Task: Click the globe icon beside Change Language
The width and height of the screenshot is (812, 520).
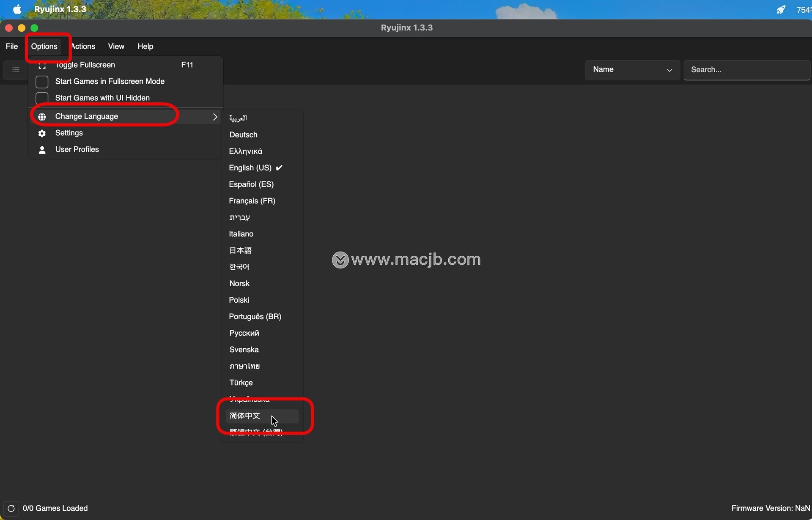Action: 42,117
